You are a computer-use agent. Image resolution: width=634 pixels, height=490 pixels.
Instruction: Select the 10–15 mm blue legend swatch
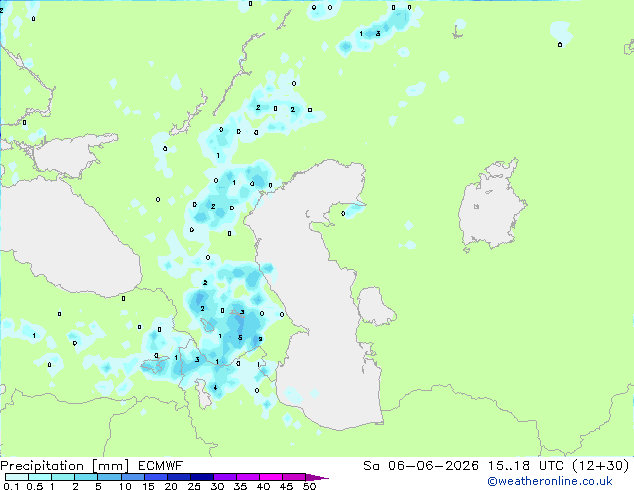pyautogui.click(x=132, y=477)
